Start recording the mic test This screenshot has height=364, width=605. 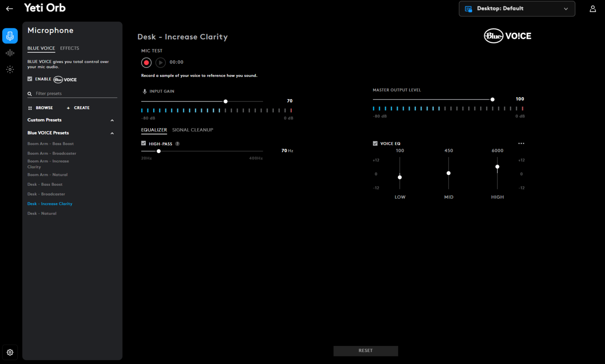tap(146, 63)
